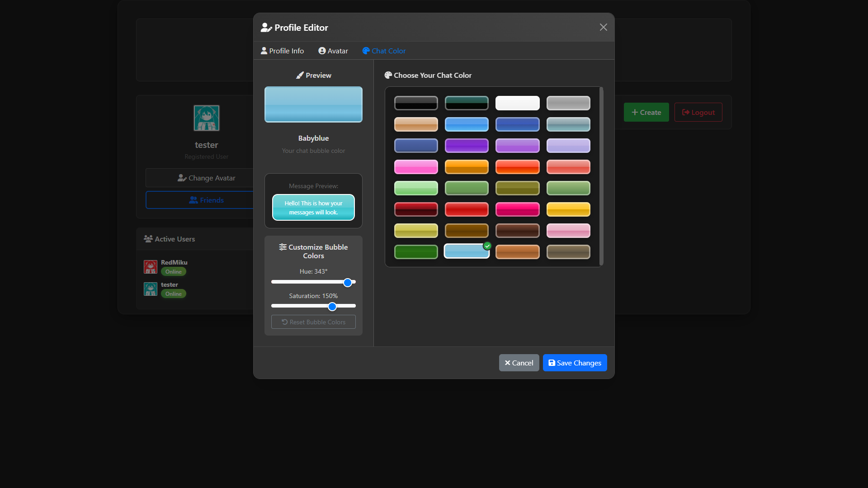Image resolution: width=868 pixels, height=488 pixels.
Task: Click tester's avatar in the profile card
Action: point(207,118)
